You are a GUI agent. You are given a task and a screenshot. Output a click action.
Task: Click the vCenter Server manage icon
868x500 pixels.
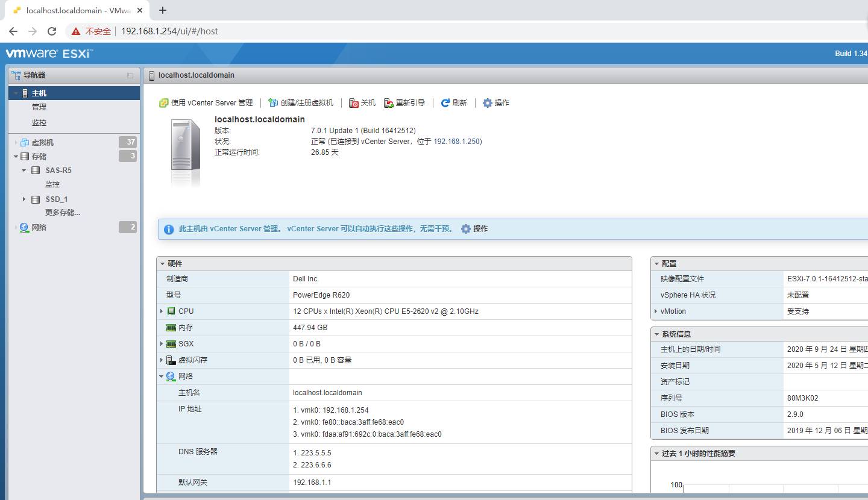click(163, 103)
